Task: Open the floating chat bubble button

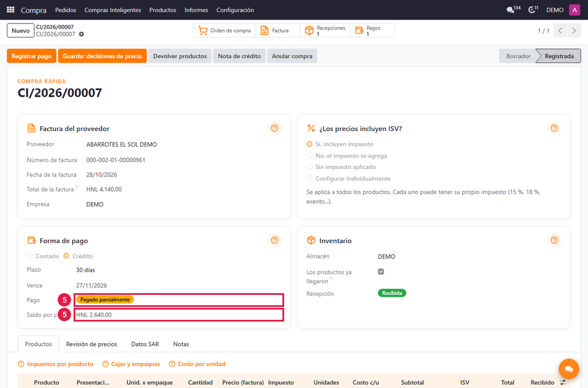Action: (568, 369)
